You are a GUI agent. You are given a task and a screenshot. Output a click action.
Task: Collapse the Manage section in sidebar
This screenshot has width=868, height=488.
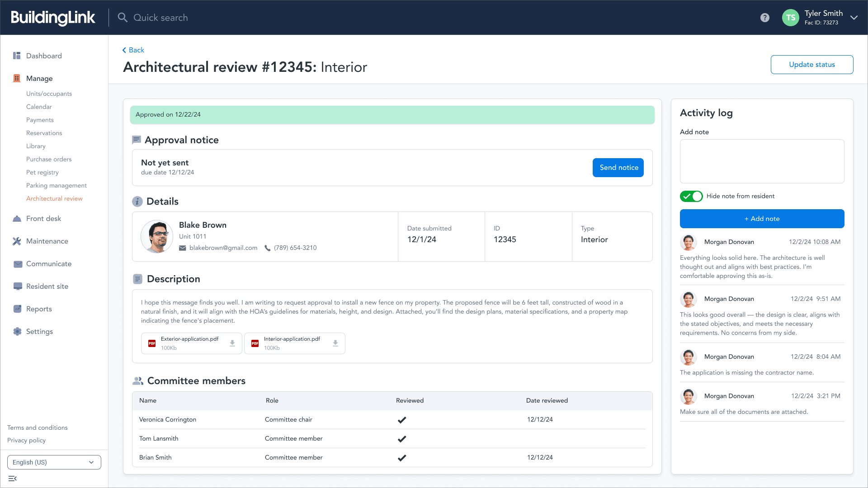(x=39, y=78)
